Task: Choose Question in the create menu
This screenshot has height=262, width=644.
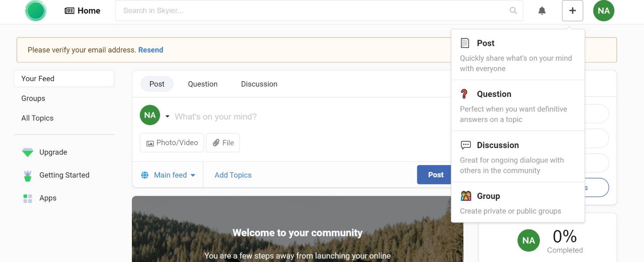Action: pos(494,94)
